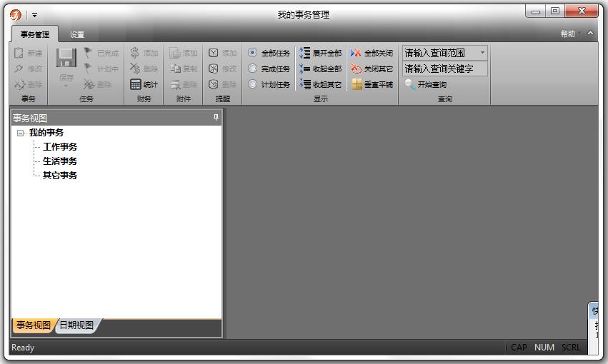This screenshot has width=608, height=364.
Task: Click 关闭其它 to close other windows
Action: [x=372, y=69]
